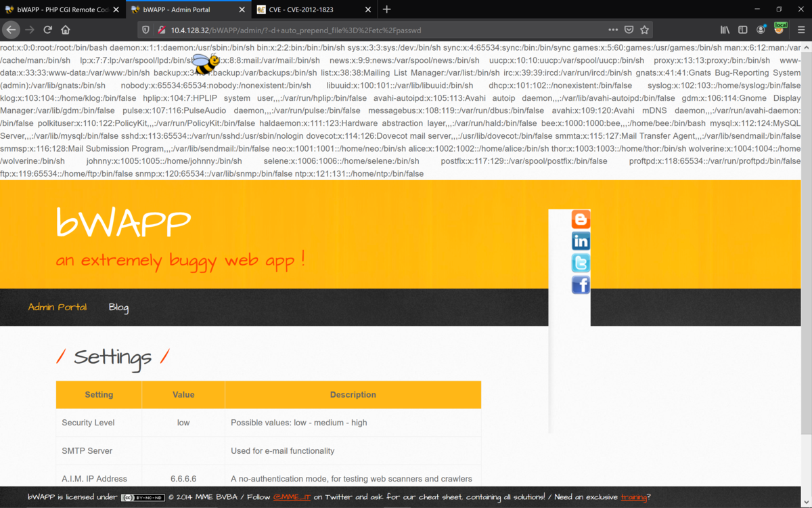Click the @MME_IT Twitter link
This screenshot has height=508, width=812.
pyautogui.click(x=292, y=497)
